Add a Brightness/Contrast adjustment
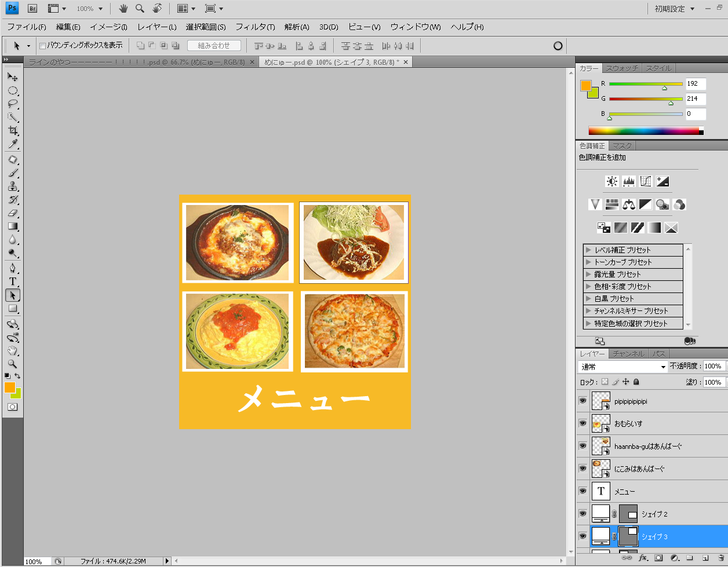Viewport: 728px width, 567px height. coord(612,181)
